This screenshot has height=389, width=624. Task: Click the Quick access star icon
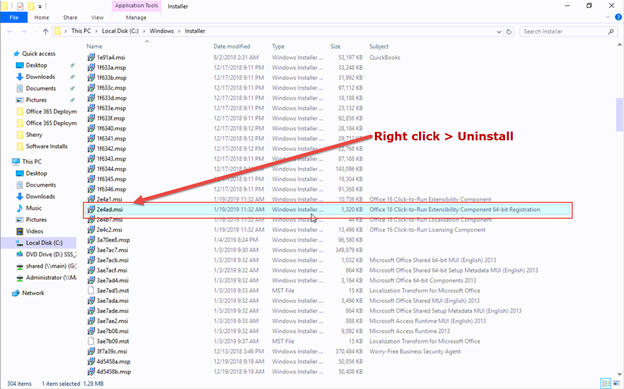[16, 54]
